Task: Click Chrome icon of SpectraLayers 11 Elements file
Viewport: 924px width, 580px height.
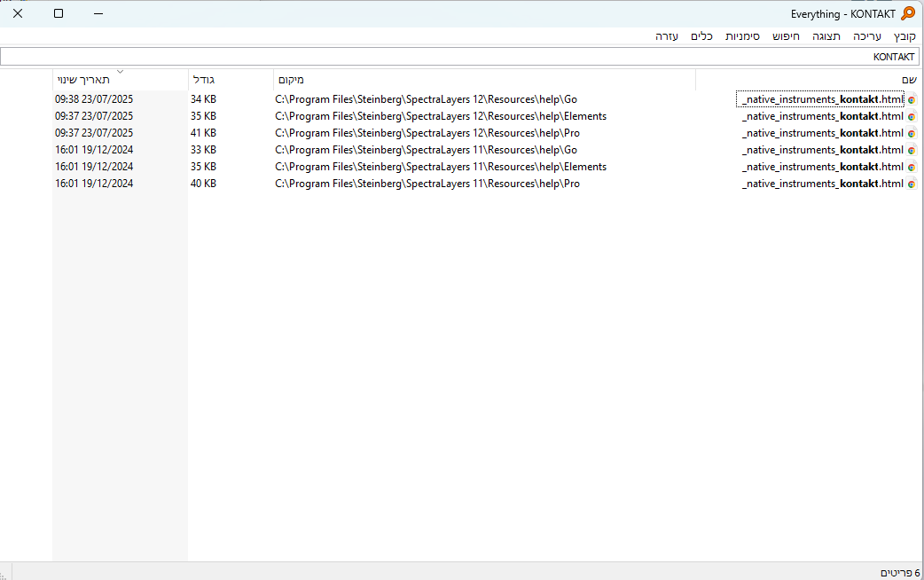Action: (x=912, y=167)
